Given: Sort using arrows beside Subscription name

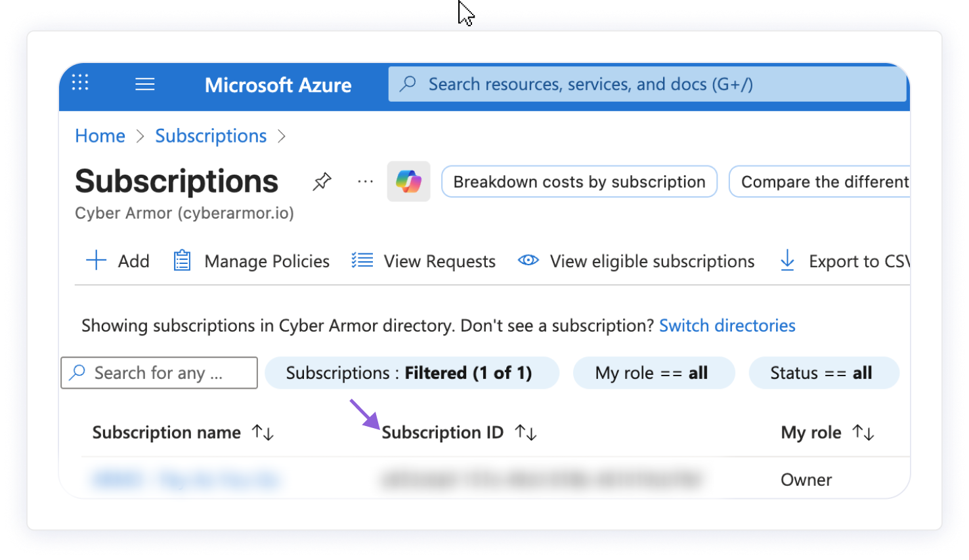Looking at the screenshot, I should coord(263,433).
